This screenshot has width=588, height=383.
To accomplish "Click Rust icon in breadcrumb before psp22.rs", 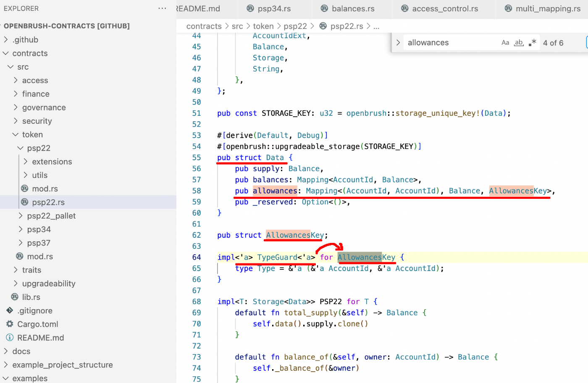I will [x=323, y=26].
